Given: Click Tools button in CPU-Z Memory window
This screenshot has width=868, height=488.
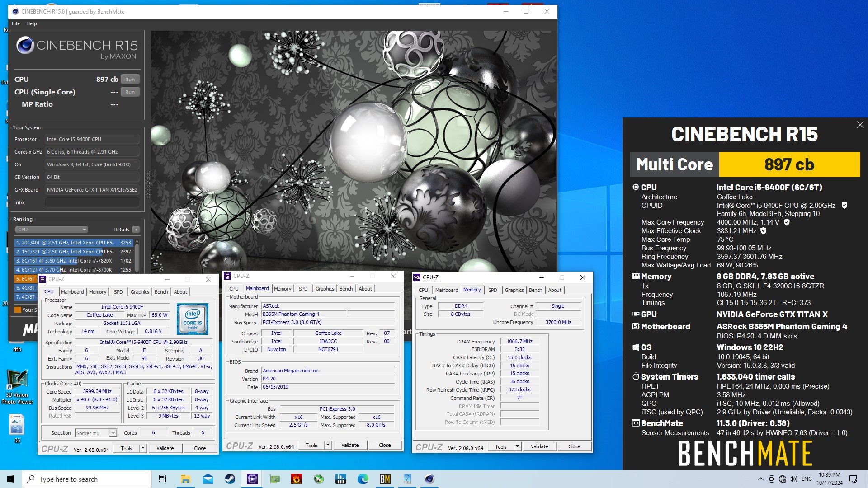Looking at the screenshot, I should (x=501, y=446).
